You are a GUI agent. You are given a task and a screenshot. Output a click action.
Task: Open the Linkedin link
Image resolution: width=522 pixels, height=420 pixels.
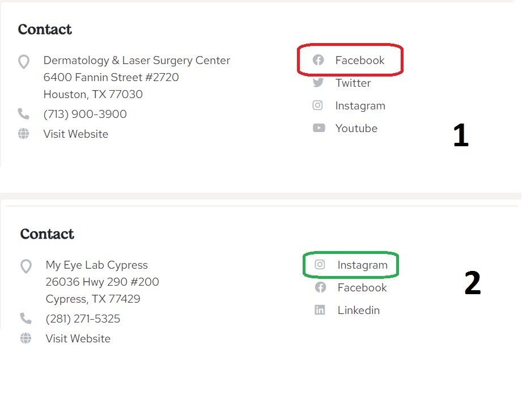click(x=358, y=310)
